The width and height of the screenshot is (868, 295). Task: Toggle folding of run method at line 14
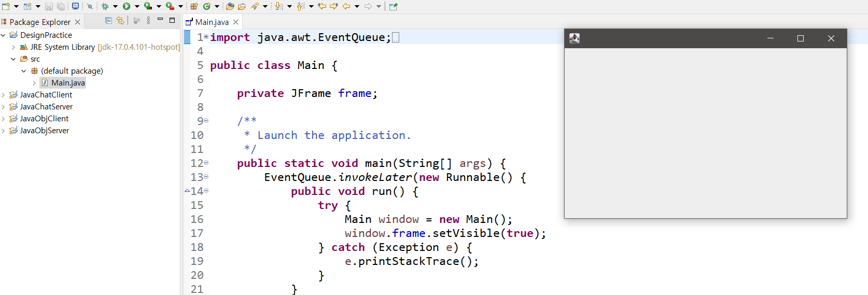pyautogui.click(x=206, y=191)
